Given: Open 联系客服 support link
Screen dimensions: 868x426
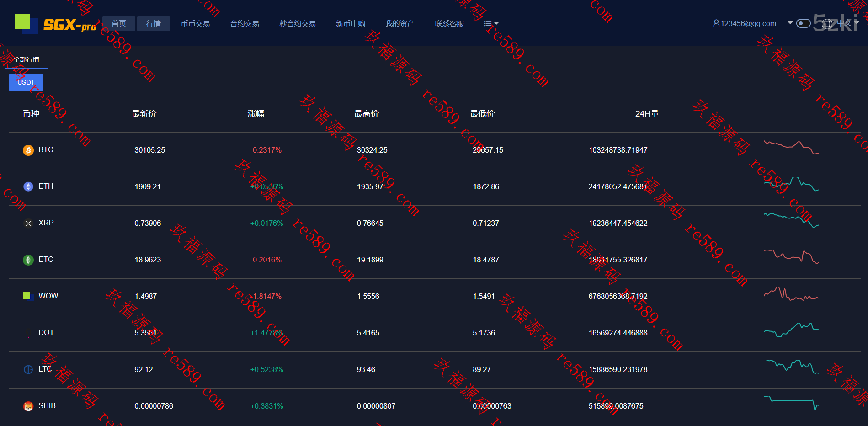Looking at the screenshot, I should (449, 24).
